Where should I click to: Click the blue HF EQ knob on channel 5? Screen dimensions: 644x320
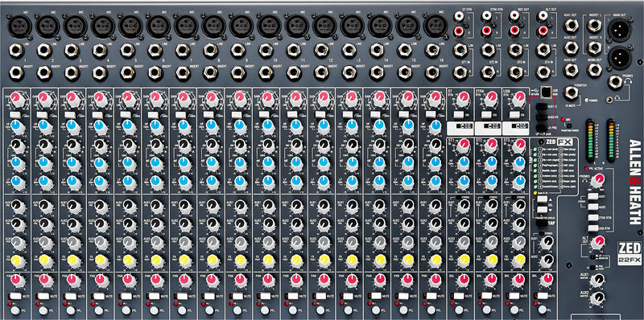[127, 125]
